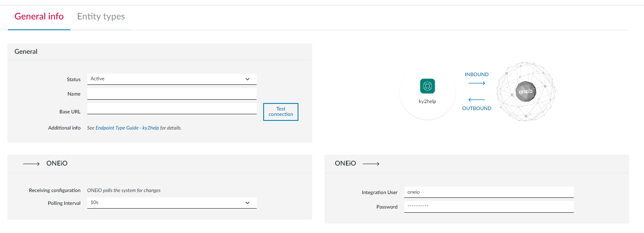Click the Integration User label
The image size is (644, 233).
[380, 192]
